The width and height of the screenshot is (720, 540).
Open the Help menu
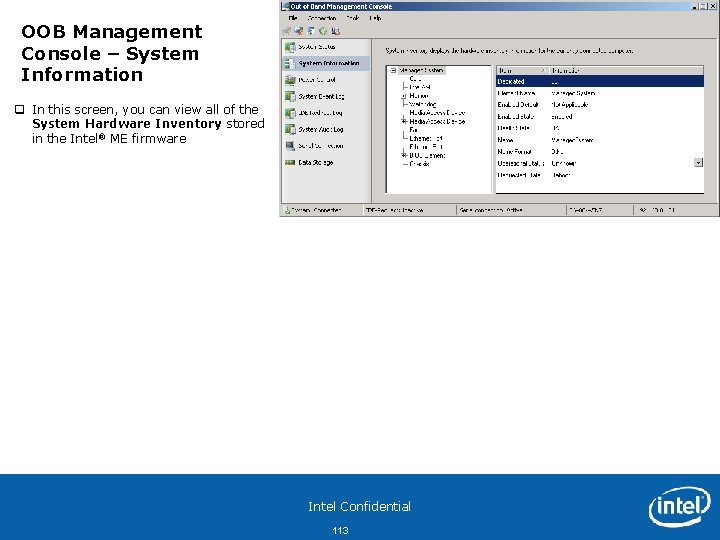375,18
